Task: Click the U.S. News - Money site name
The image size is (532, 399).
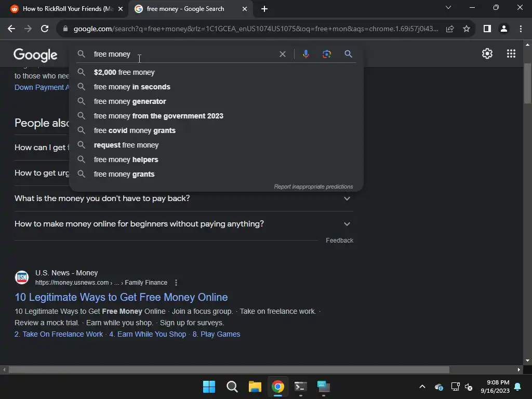Action: tap(66, 273)
